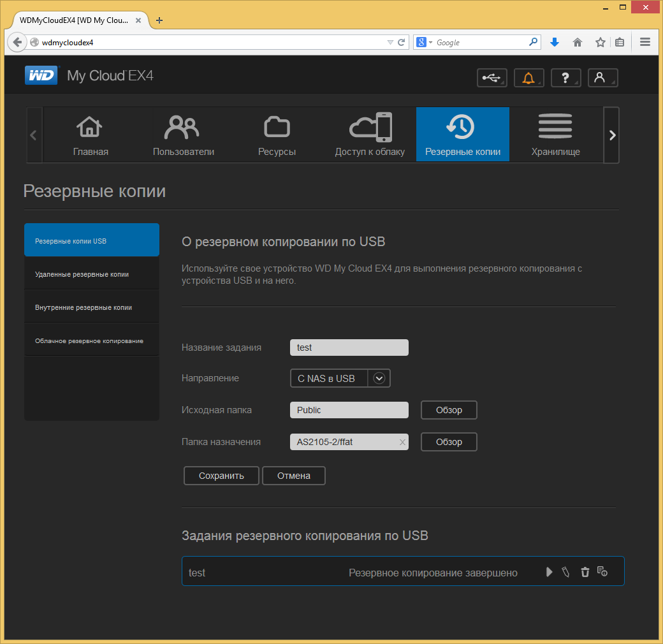Click the Сохранить button
Screen dimensions: 663x644
(222, 476)
